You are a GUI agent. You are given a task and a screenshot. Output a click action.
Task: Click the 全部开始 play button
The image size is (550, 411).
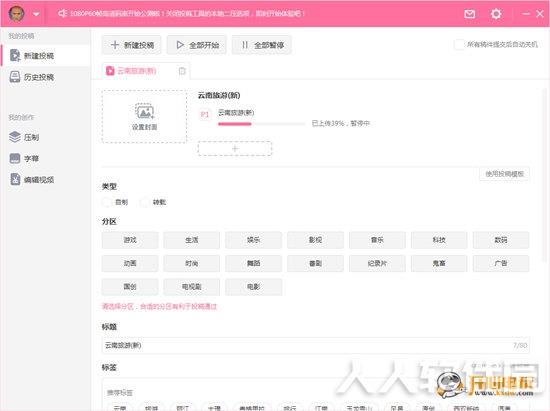tap(197, 45)
